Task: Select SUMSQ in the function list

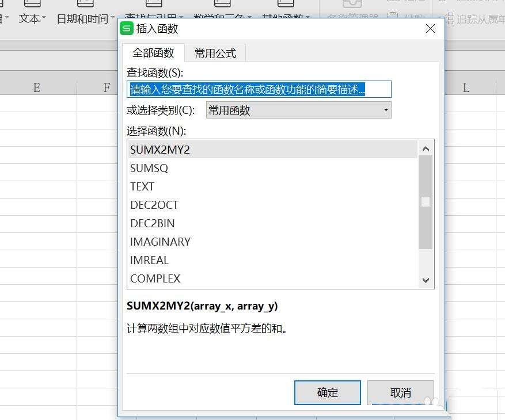Action: point(272,168)
